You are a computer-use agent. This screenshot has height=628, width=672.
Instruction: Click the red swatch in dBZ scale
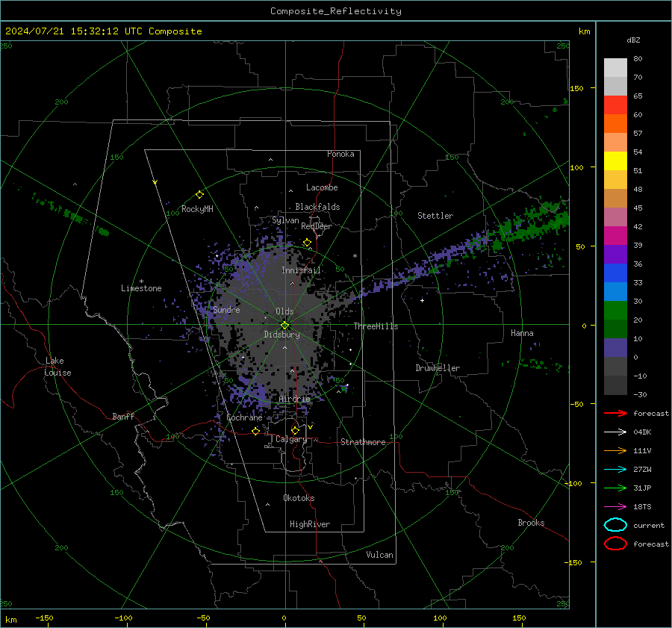pos(615,105)
